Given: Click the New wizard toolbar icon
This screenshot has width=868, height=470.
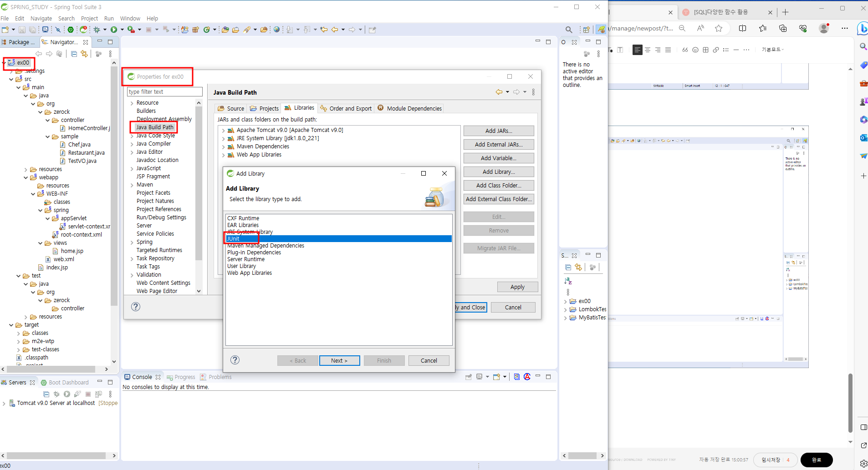Looking at the screenshot, I should (5, 30).
